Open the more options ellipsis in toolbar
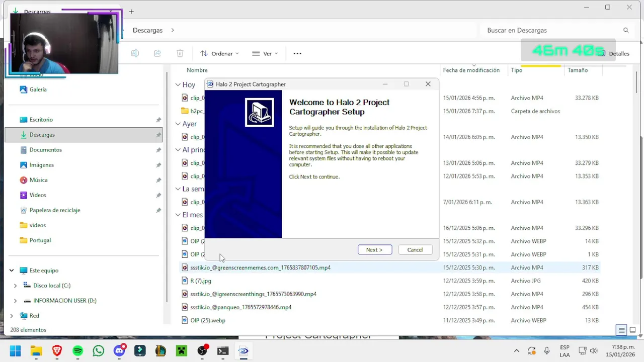Image resolution: width=644 pixels, height=362 pixels. coord(297,53)
